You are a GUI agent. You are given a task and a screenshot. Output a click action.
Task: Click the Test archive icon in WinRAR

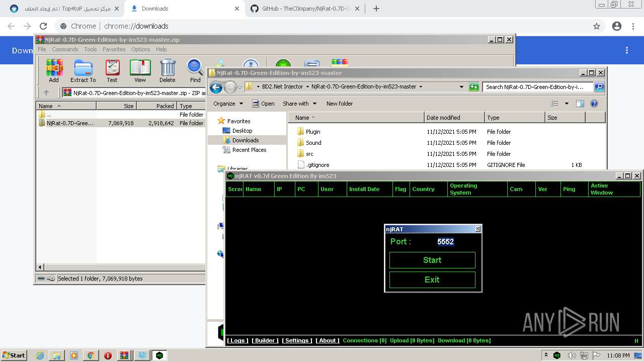pyautogui.click(x=112, y=71)
